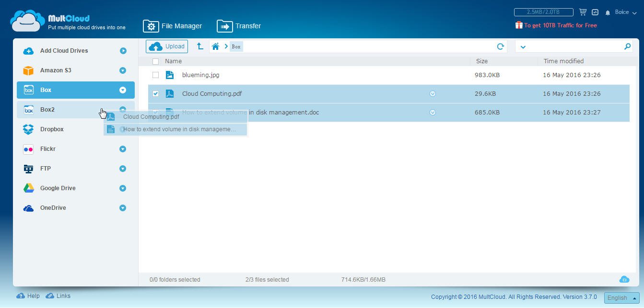Click the Upload button

coord(167,46)
